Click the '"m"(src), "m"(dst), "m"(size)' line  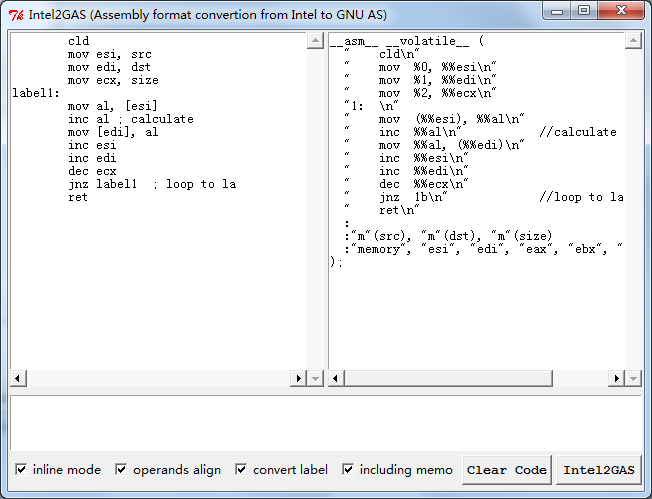point(448,236)
